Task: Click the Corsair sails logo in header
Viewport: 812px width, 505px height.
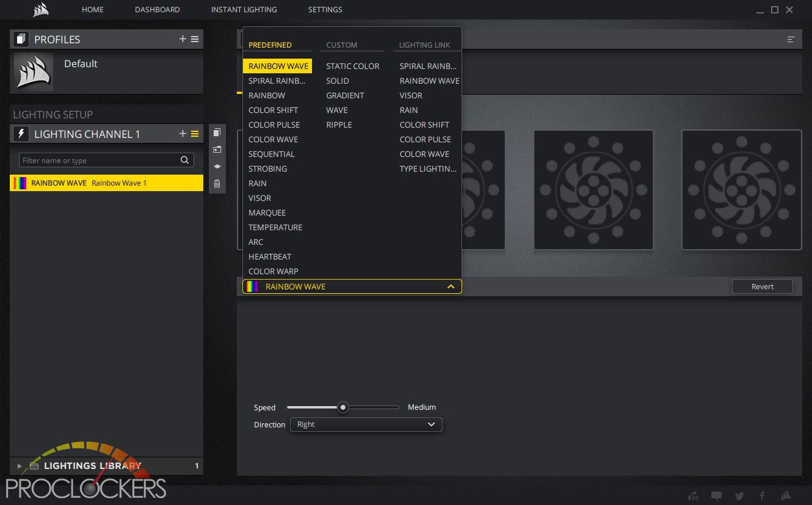Action: (x=40, y=9)
